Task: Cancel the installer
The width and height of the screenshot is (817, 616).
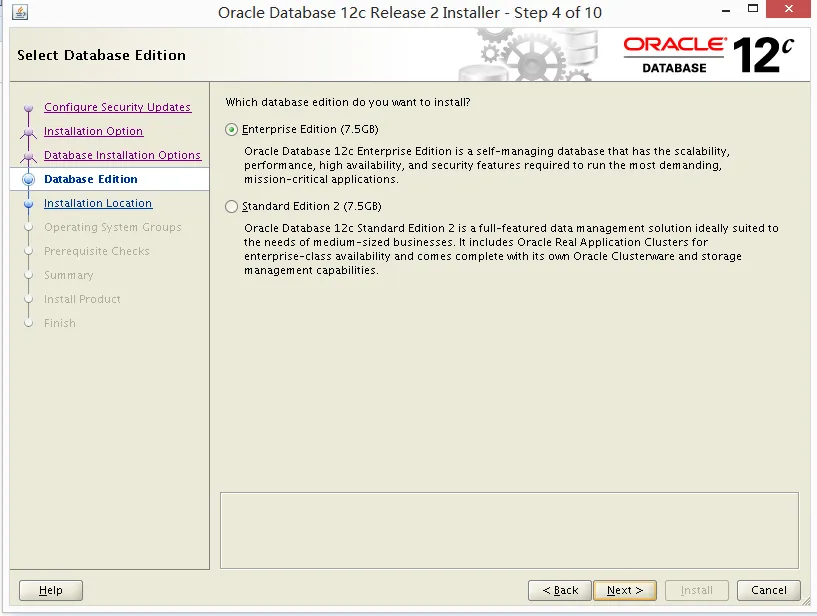Action: click(769, 590)
